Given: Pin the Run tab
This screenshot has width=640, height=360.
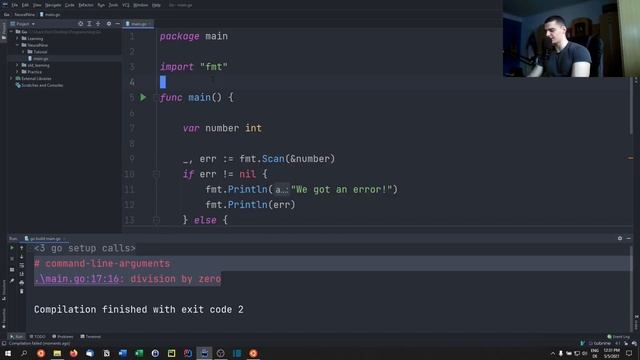Looking at the screenshot, I should tap(12, 280).
